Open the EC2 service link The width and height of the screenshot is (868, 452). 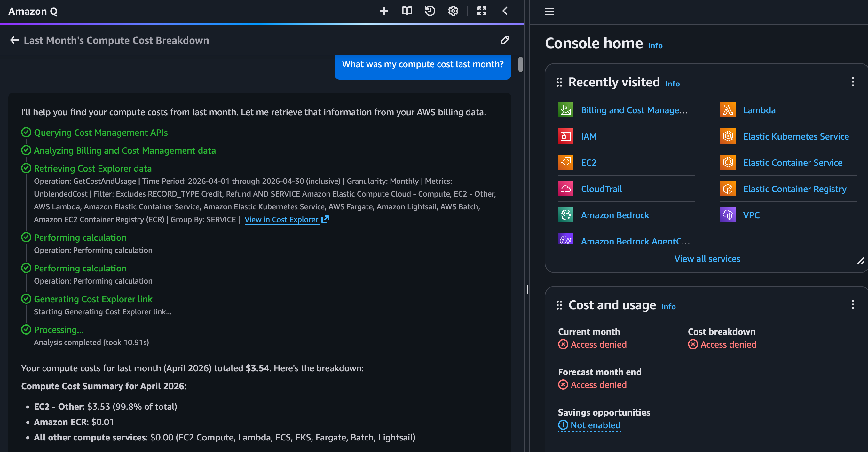pyautogui.click(x=589, y=163)
